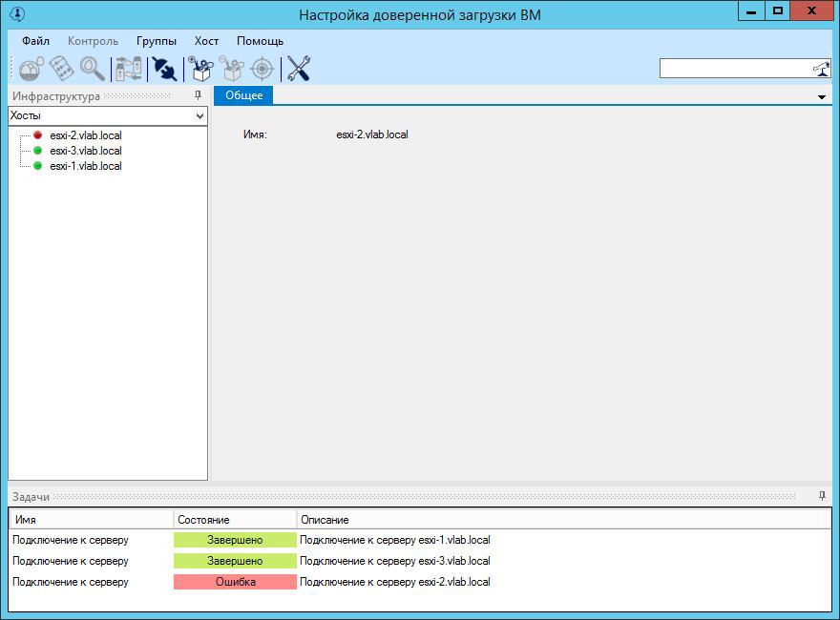Click the Ошибка status cell
Screen dimensions: 840x620
pyautogui.click(x=235, y=582)
